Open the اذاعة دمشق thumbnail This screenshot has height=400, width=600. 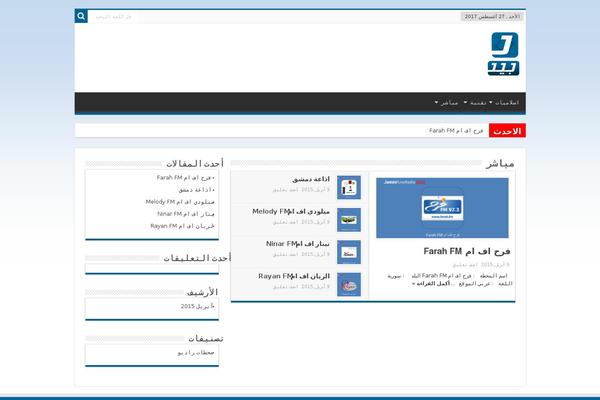point(349,188)
